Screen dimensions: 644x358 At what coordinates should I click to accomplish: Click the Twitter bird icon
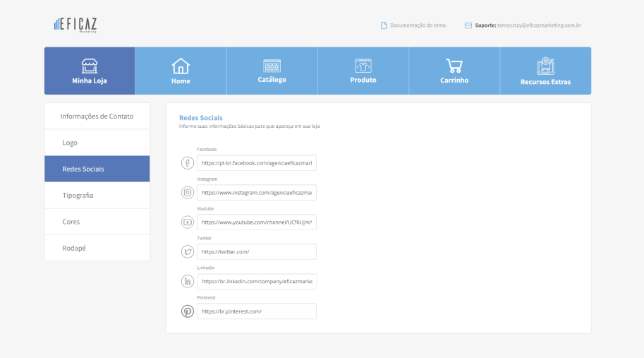click(x=188, y=251)
